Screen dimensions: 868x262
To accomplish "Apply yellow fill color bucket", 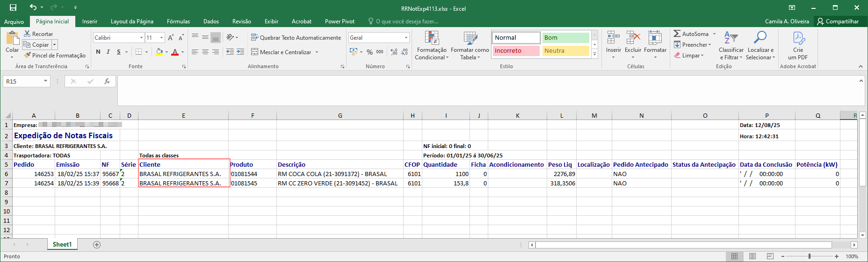I will click(x=159, y=52).
